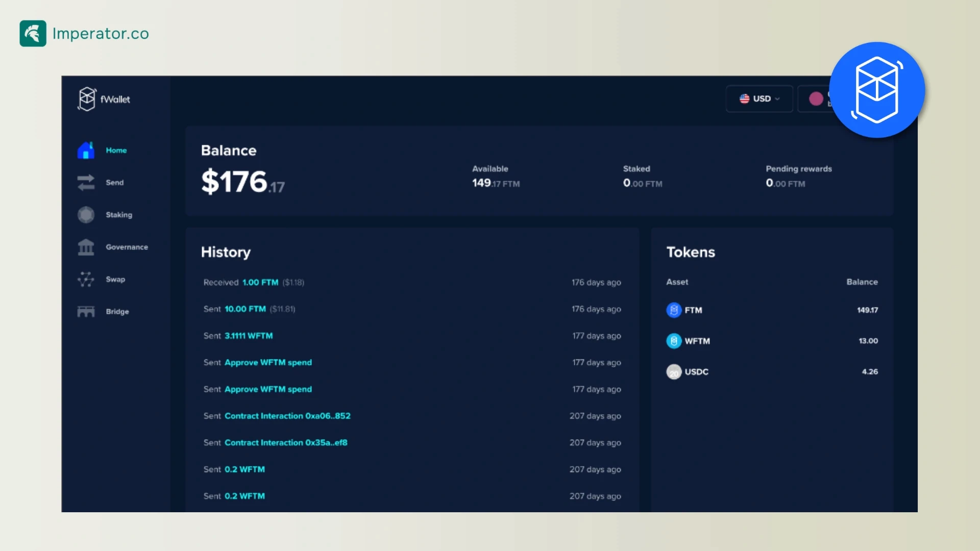The image size is (980, 551).
Task: Open the USD currency dropdown
Action: point(759,98)
